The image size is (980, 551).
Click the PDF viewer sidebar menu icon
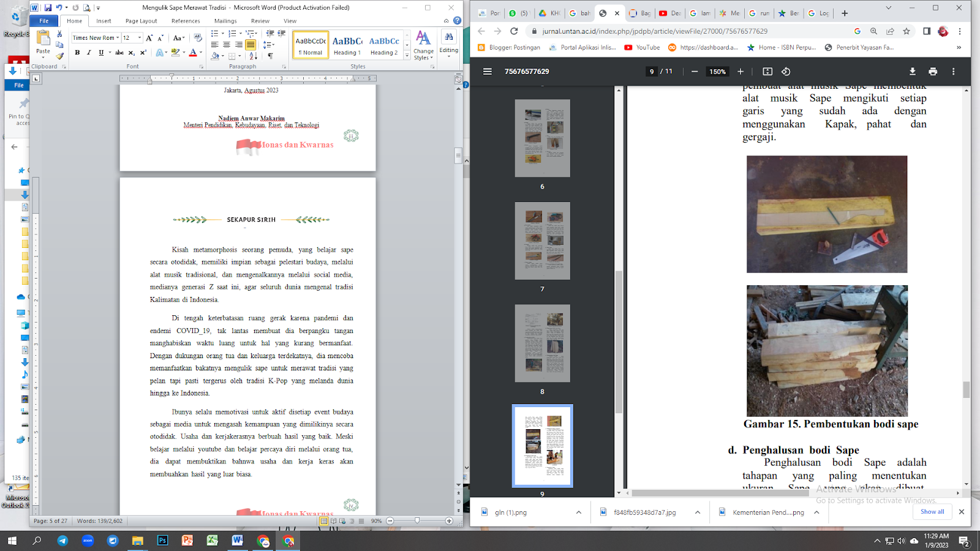[488, 72]
